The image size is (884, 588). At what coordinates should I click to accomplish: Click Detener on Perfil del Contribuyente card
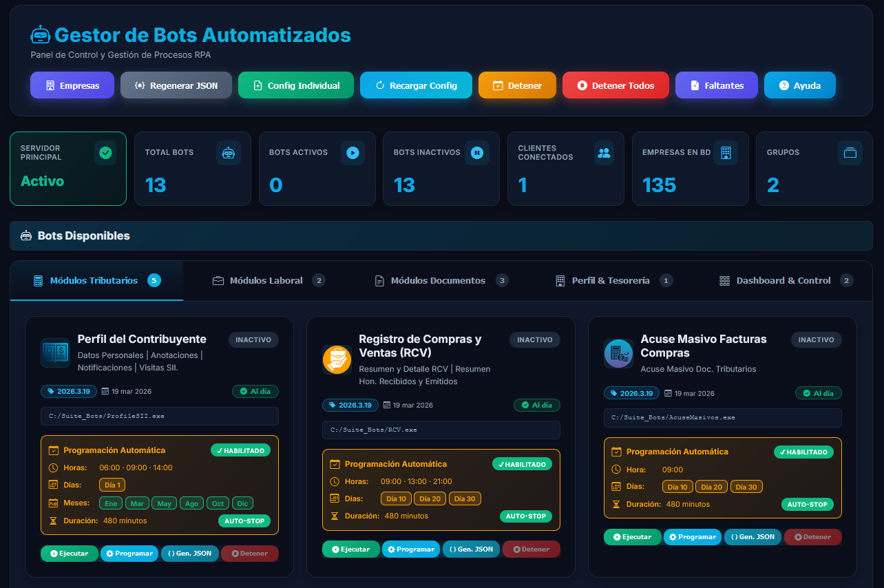(250, 554)
